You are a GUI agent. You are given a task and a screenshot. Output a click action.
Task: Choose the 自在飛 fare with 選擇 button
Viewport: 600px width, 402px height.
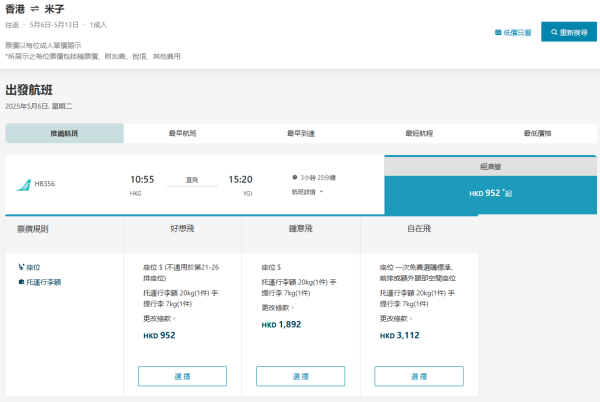[419, 376]
